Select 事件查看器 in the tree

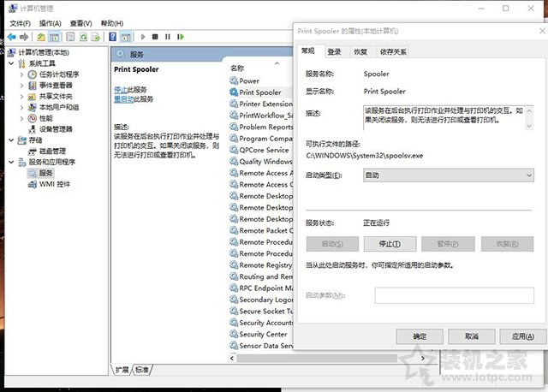56,86
